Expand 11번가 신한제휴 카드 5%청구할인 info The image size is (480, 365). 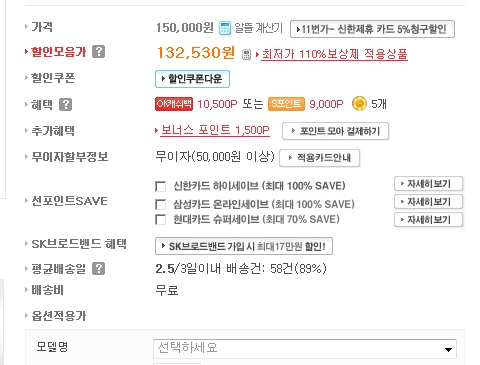(x=372, y=29)
